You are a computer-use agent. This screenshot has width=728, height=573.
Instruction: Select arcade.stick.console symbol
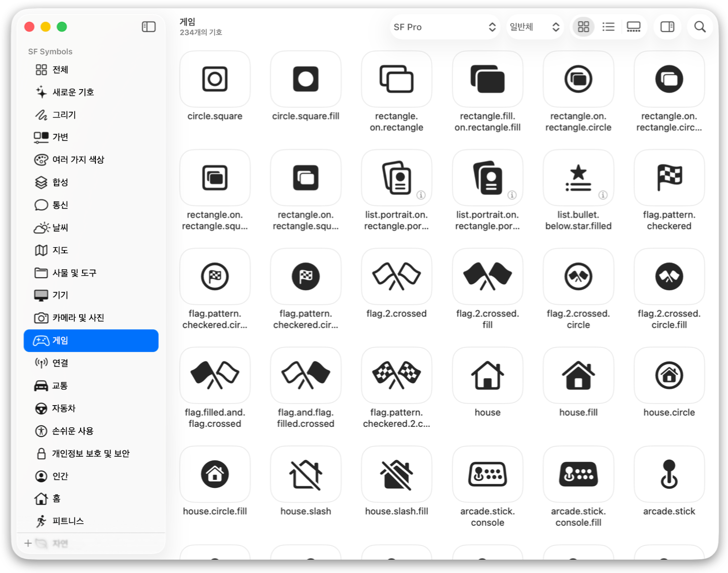coord(487,475)
